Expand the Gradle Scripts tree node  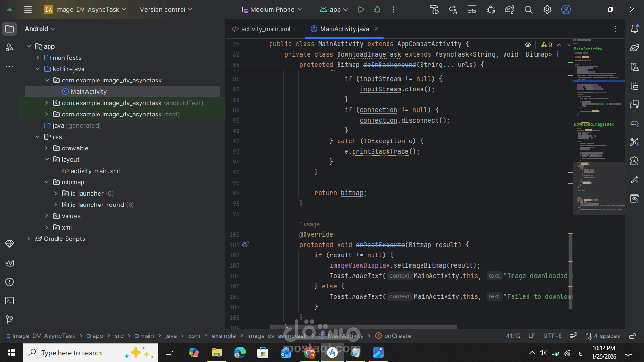pos(29,239)
